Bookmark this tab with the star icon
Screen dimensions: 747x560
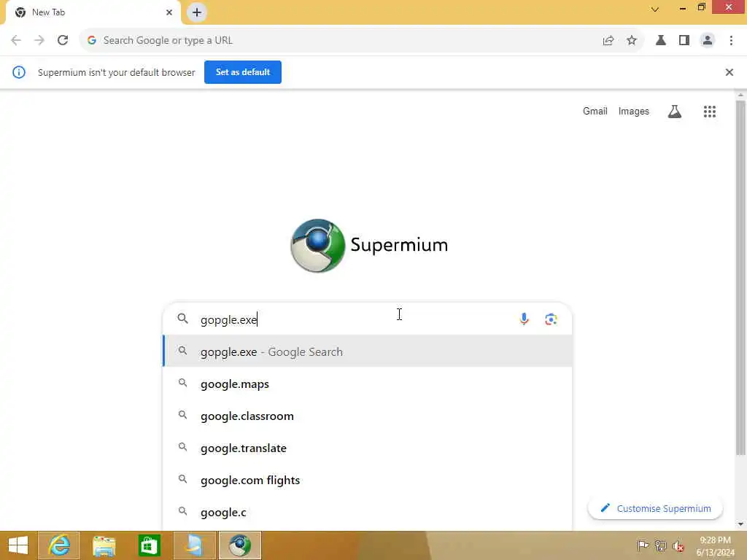(x=631, y=41)
